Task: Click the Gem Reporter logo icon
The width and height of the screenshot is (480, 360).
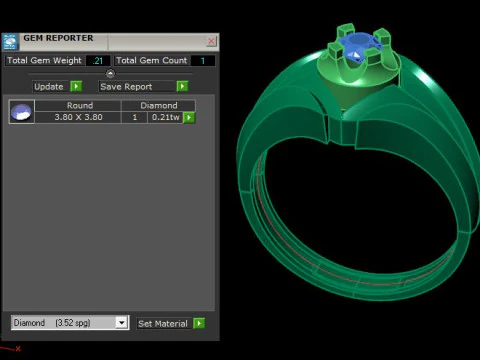Action: 10,42
